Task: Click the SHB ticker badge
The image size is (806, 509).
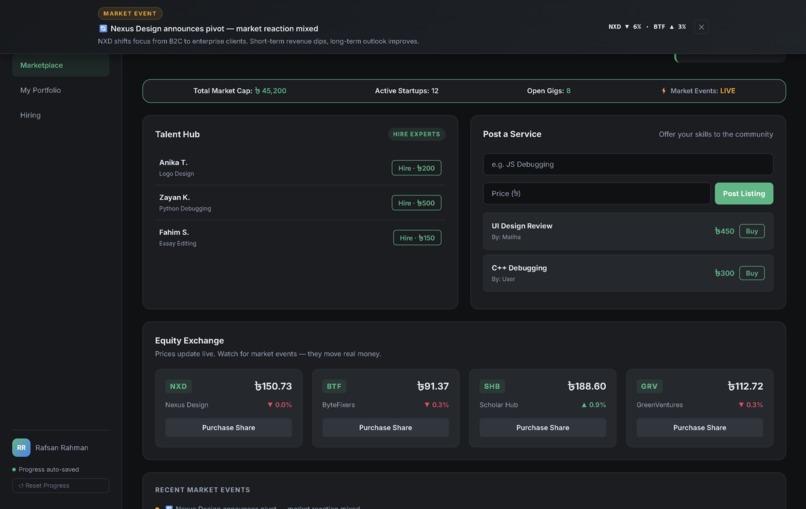Action: tap(492, 387)
